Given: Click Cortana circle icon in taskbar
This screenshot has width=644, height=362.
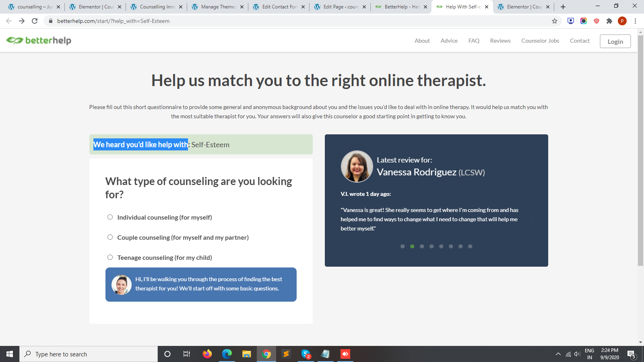Looking at the screenshot, I should (x=167, y=354).
